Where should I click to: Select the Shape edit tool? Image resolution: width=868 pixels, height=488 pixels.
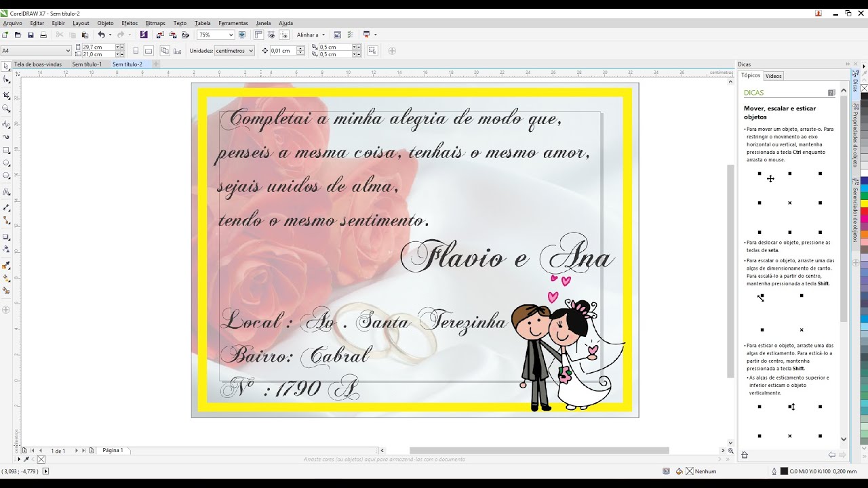tap(6, 79)
